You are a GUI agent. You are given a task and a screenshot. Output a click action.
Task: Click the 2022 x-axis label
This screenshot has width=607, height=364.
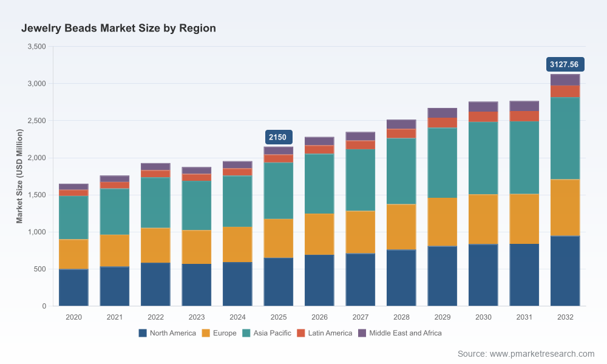155,317
